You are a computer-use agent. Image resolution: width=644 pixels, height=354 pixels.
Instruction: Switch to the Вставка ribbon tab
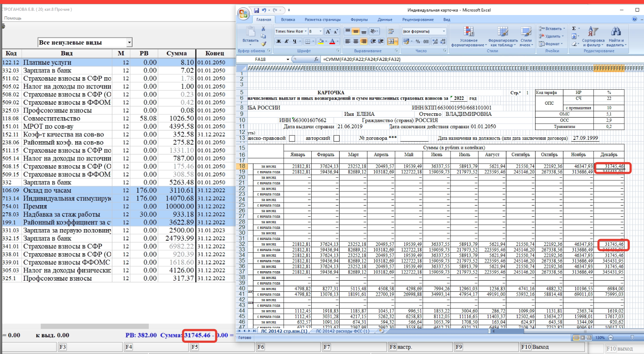[x=288, y=19]
